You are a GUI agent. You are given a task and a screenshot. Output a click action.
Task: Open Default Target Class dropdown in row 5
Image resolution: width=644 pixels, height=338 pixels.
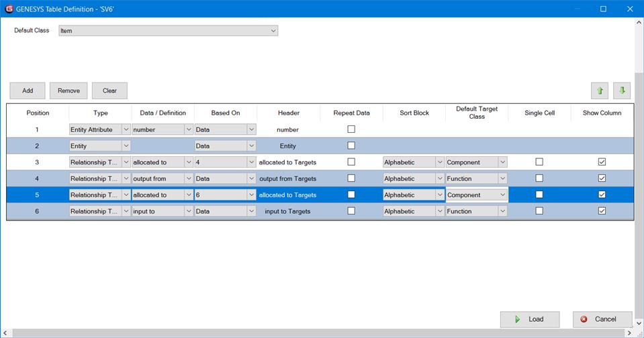pyautogui.click(x=502, y=194)
